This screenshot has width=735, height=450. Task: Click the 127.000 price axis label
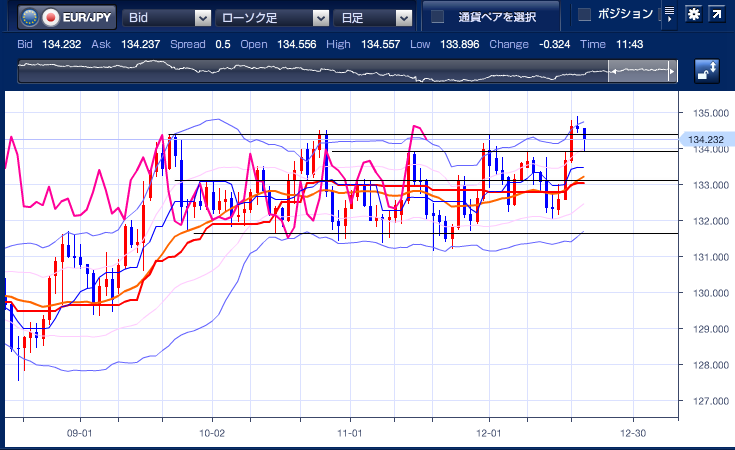point(711,401)
